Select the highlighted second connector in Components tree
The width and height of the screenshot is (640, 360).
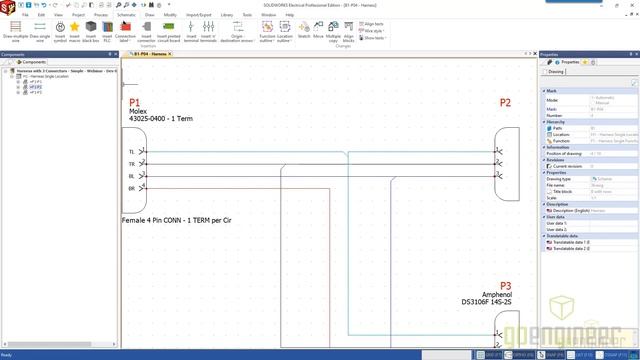click(36, 87)
